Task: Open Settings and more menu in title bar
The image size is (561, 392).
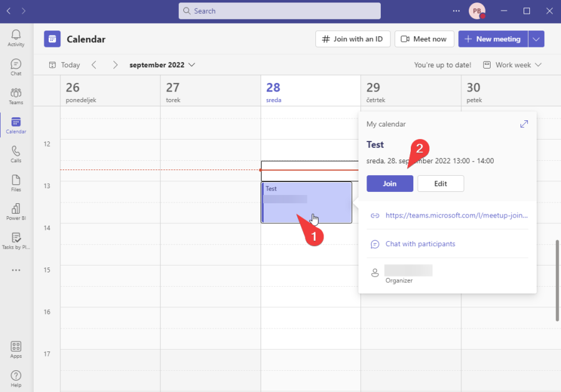Action: tap(456, 11)
